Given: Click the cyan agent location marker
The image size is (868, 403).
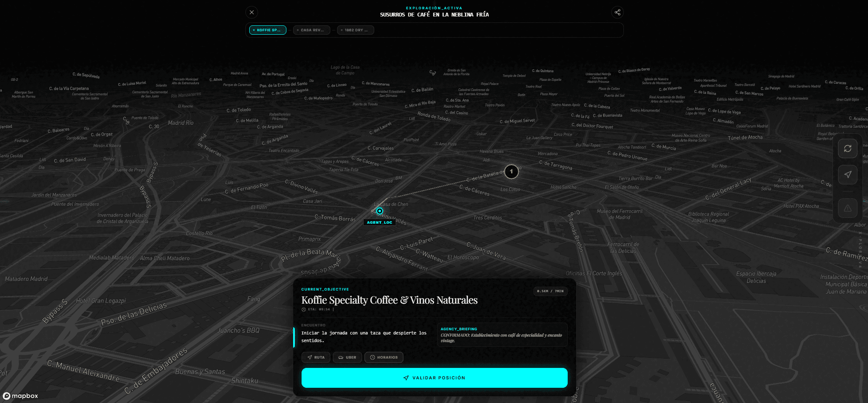Looking at the screenshot, I should point(380,211).
